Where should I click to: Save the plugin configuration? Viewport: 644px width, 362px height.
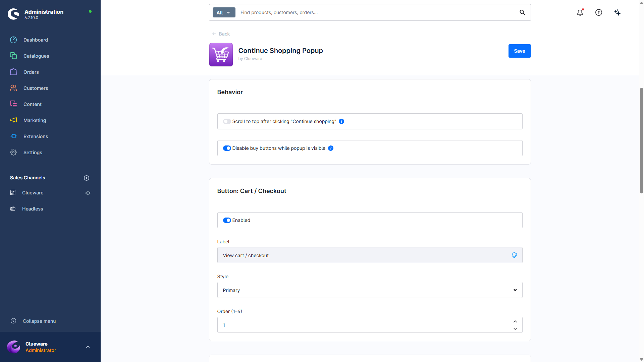[x=520, y=51]
